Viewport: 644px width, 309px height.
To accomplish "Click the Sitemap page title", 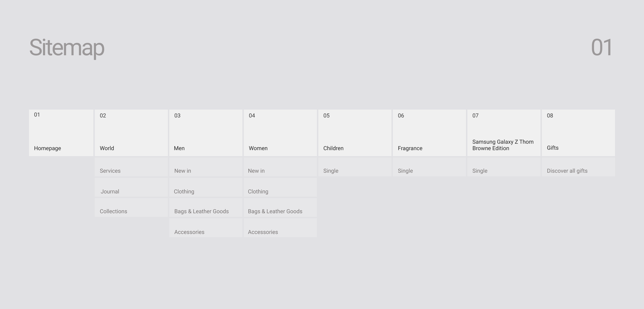I will tap(67, 47).
